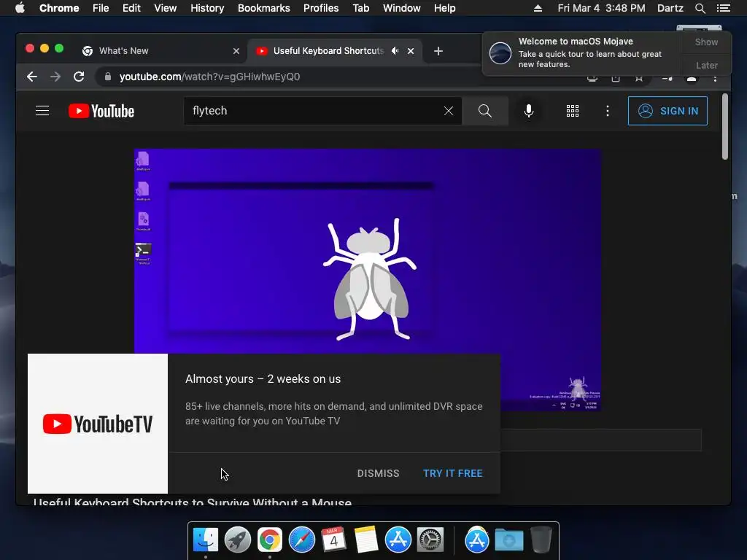This screenshot has width=747, height=560.
Task: Open Launchpad rocket in the Dock
Action: (x=238, y=540)
